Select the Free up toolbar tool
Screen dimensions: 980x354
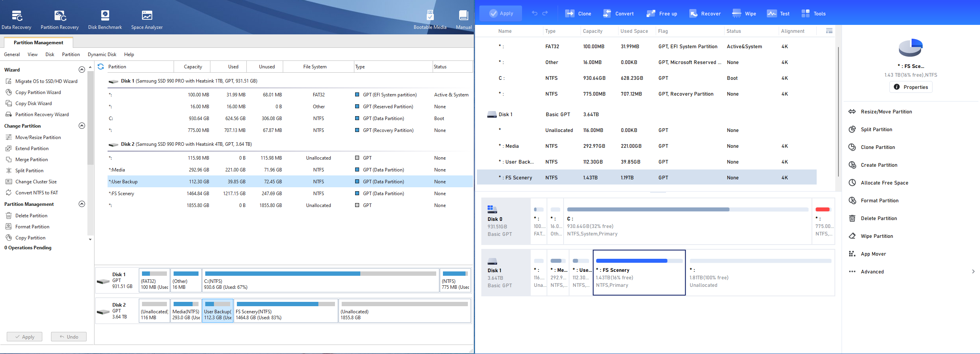pyautogui.click(x=662, y=13)
